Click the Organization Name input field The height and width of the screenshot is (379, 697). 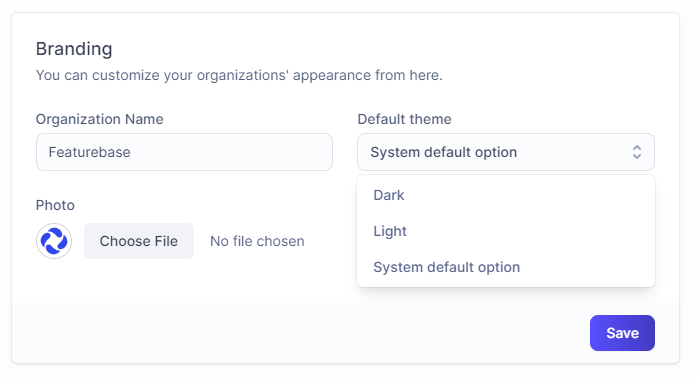184,152
